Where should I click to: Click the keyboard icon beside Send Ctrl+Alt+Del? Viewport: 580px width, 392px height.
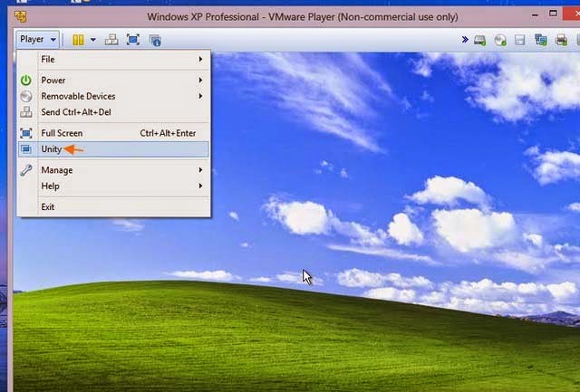click(26, 112)
